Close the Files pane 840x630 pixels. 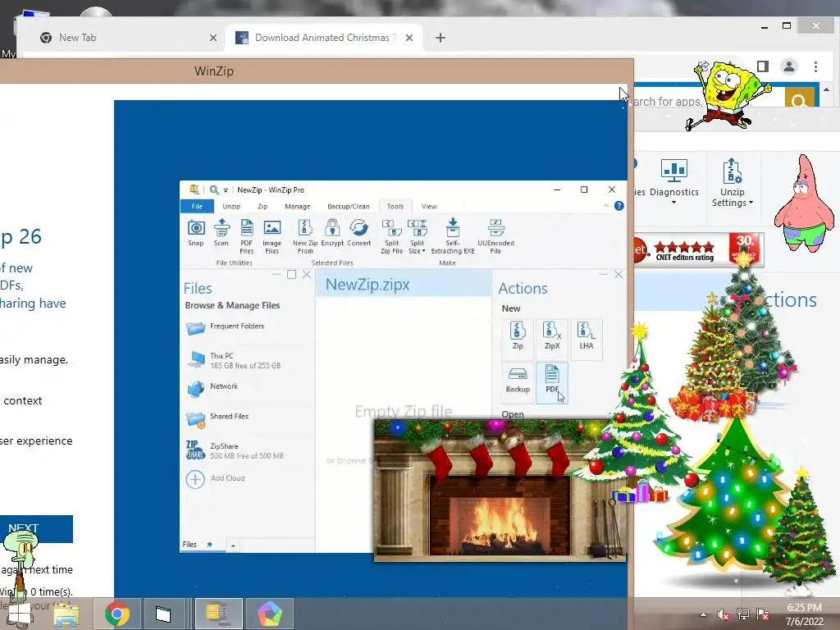point(307,274)
